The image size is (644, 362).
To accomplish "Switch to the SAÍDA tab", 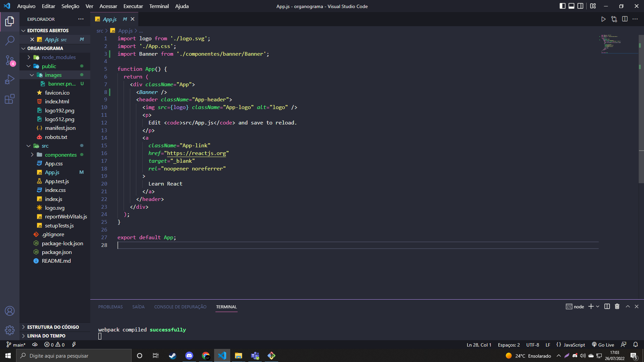I will [138, 307].
